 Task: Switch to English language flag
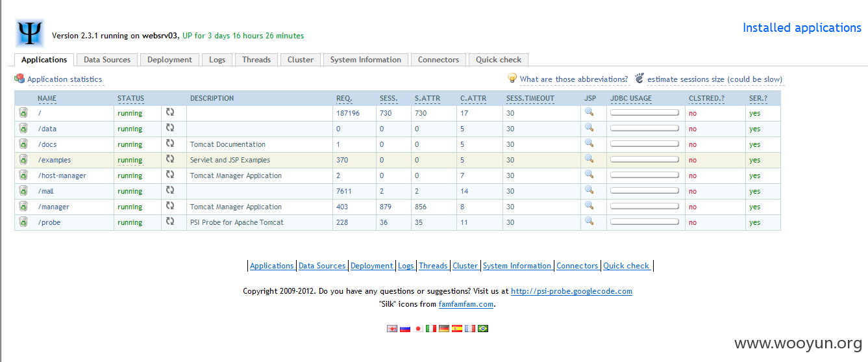(392, 329)
